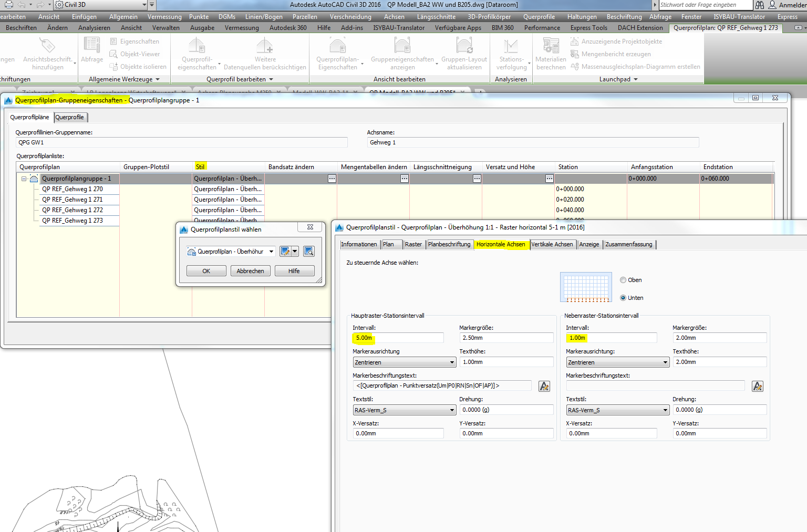This screenshot has height=532, width=807.
Task: Open Hauptraster Textstil RAS-Verm_S dropdown
Action: coord(405,410)
